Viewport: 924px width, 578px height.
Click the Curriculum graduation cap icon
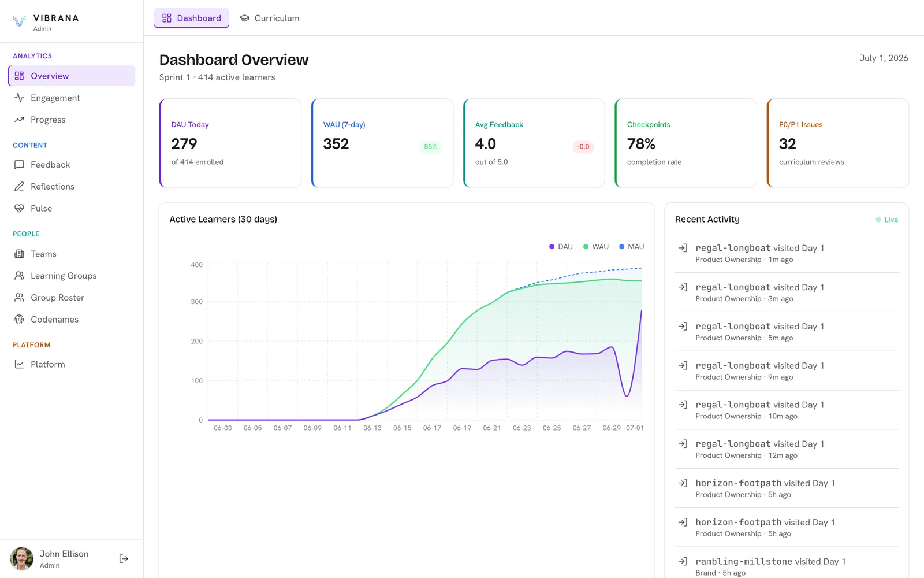245,18
